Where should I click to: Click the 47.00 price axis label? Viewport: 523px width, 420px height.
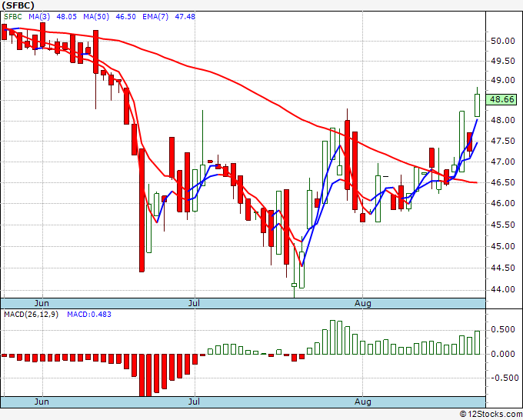tap(503, 162)
